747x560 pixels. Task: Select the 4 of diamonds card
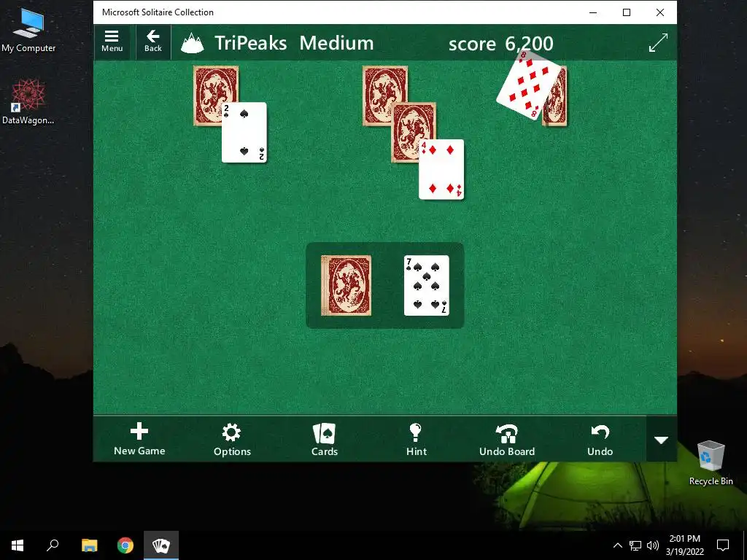coord(441,169)
